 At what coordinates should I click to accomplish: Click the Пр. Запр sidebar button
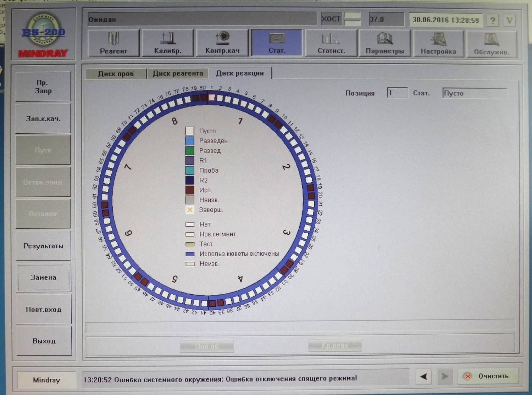43,87
